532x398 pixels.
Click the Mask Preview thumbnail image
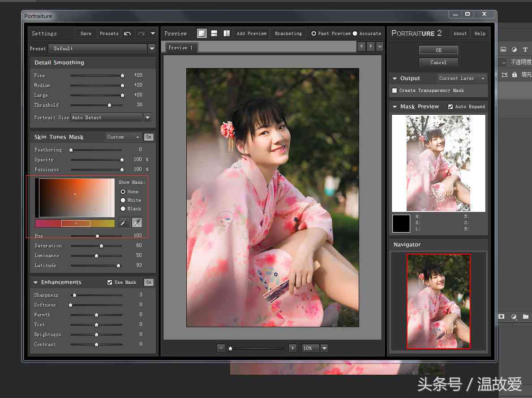pos(438,163)
